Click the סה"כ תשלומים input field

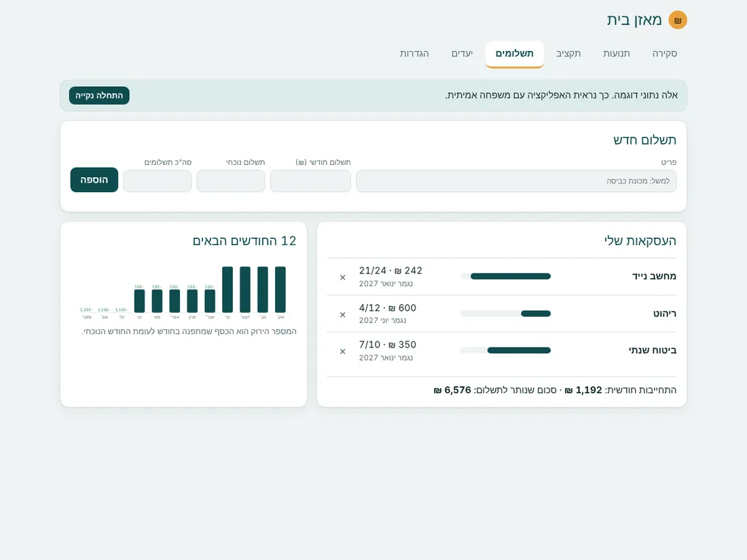(x=158, y=181)
